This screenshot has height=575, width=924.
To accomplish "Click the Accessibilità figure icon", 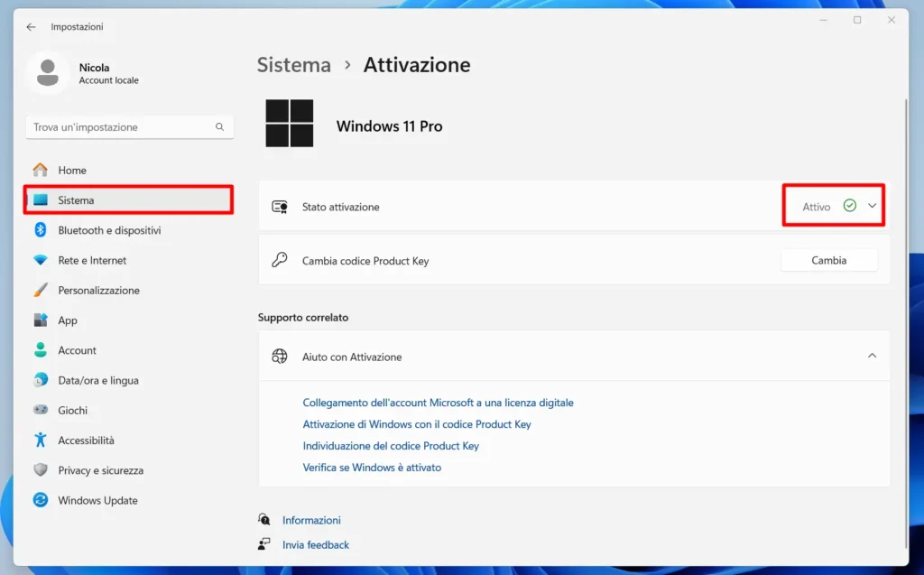I will pyautogui.click(x=40, y=440).
